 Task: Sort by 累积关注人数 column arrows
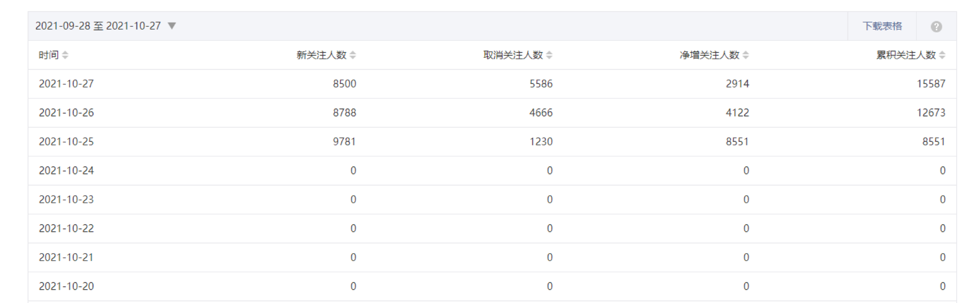(942, 55)
